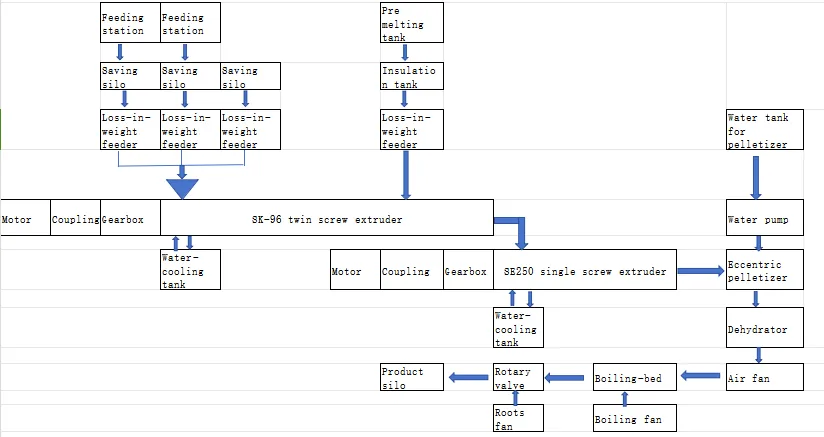
Task: Click the Dehydrator box
Action: pos(765,327)
